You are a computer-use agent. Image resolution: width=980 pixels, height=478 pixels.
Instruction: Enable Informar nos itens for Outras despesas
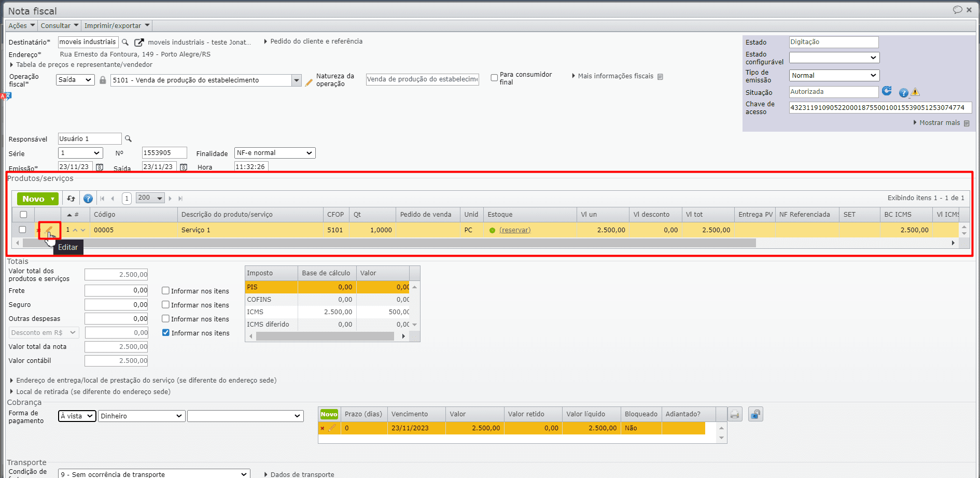(x=166, y=319)
